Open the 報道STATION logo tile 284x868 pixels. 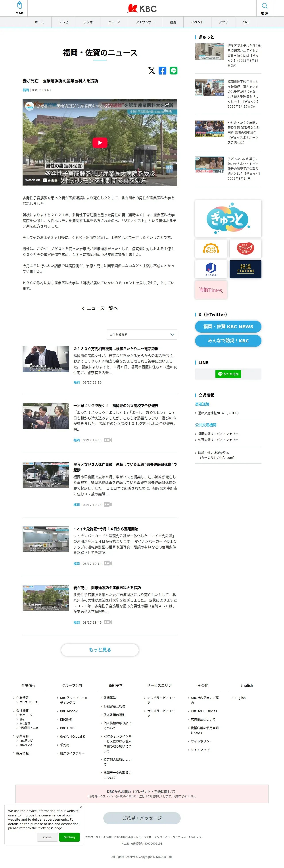245,269
